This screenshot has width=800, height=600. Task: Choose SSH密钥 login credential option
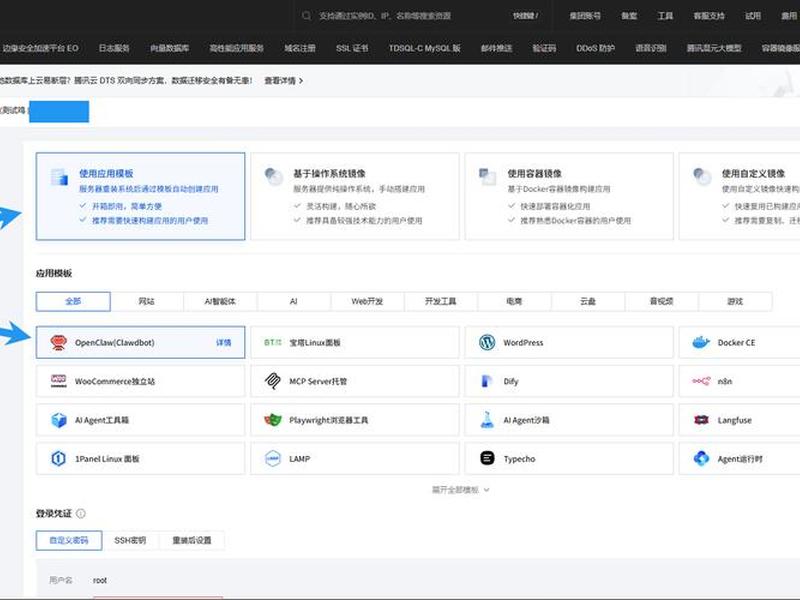(x=130, y=540)
